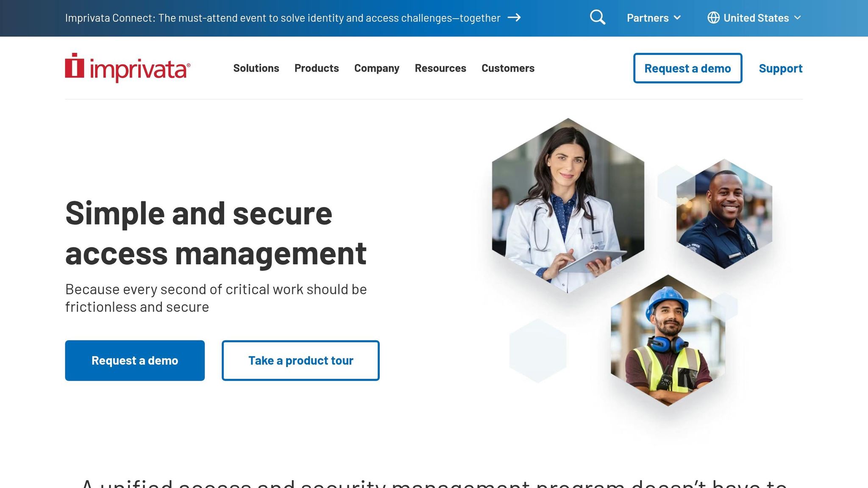
Task: Open the Resources menu
Action: coord(440,68)
